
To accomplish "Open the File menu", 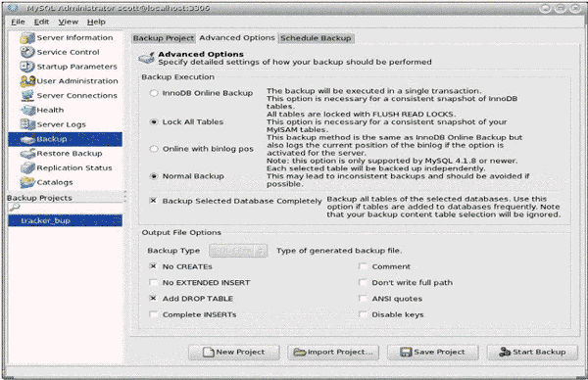I will [18, 22].
